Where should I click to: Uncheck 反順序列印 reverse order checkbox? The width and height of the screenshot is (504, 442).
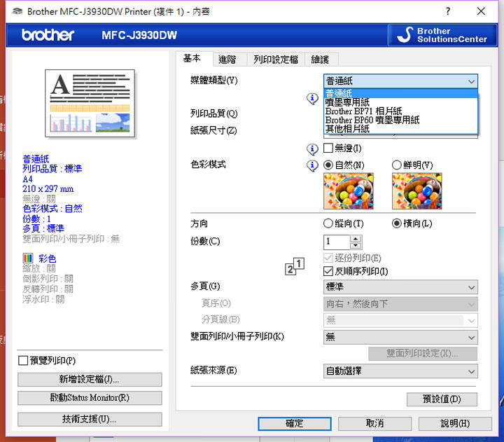point(328,271)
